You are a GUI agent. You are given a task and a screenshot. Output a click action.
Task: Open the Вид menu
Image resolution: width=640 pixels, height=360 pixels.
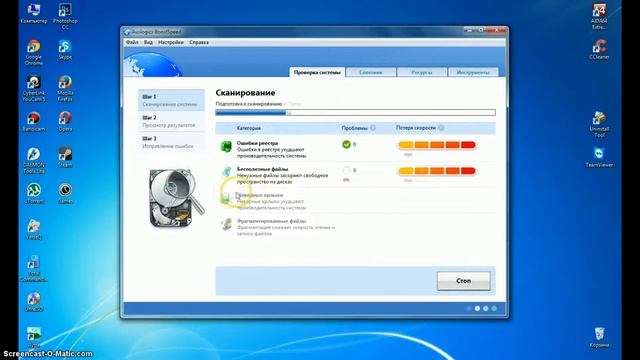point(148,42)
